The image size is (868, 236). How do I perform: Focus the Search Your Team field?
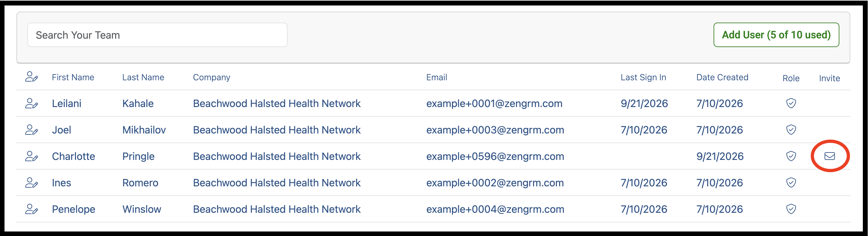157,35
